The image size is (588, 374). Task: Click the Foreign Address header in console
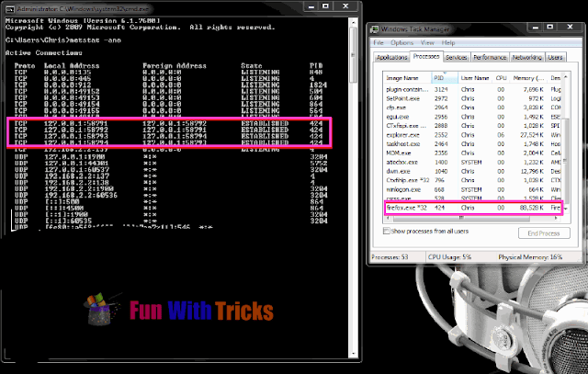(x=175, y=65)
